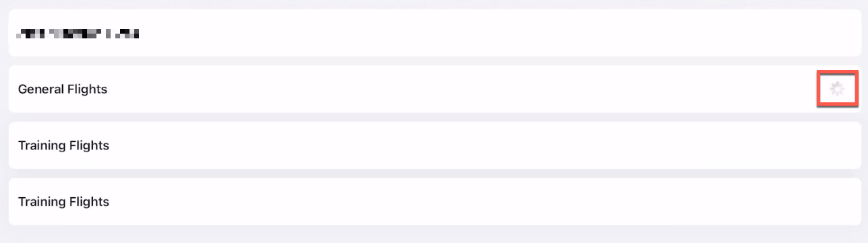The width and height of the screenshot is (868, 243).
Task: Click the "General Flights" text label
Action: coord(63,89)
